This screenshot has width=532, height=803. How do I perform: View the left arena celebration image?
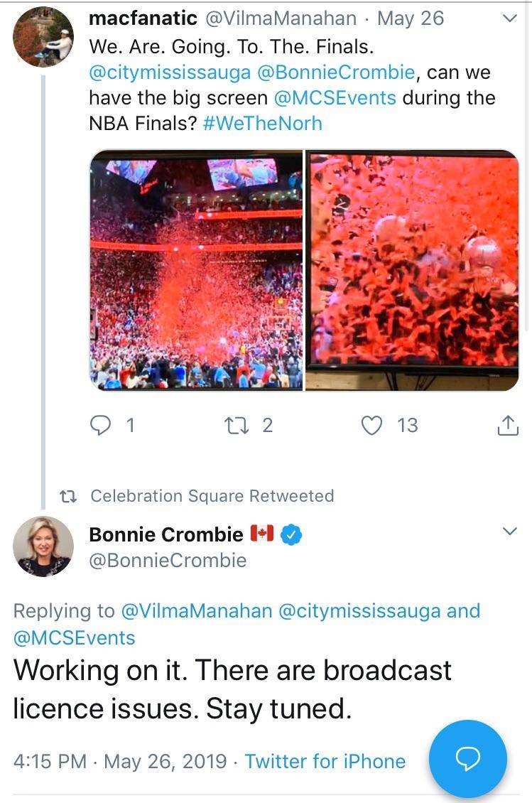tap(195, 269)
